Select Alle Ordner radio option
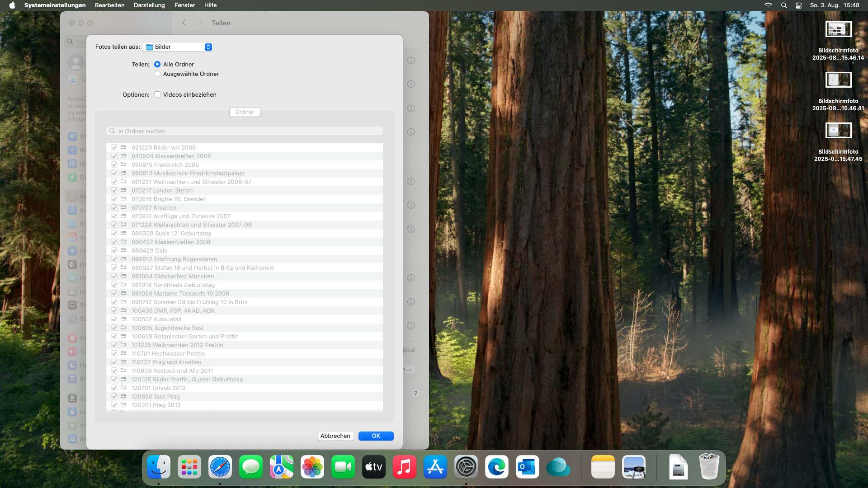Image resolution: width=868 pixels, height=488 pixels. coord(157,64)
